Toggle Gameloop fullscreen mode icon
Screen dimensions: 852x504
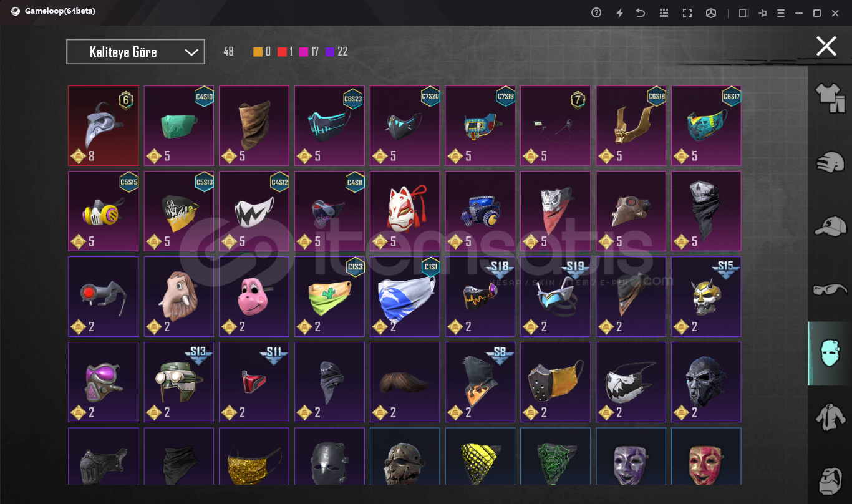point(687,12)
